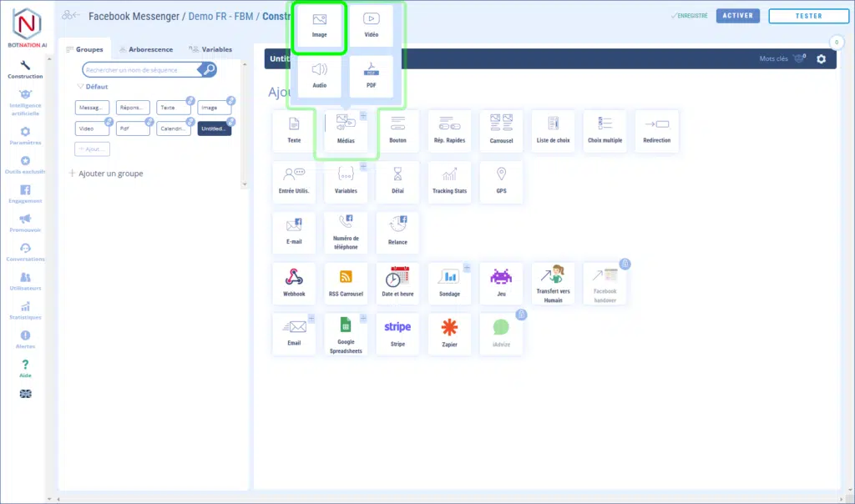This screenshot has height=504, width=855.
Task: Select the PDF media type
Action: pyautogui.click(x=371, y=76)
